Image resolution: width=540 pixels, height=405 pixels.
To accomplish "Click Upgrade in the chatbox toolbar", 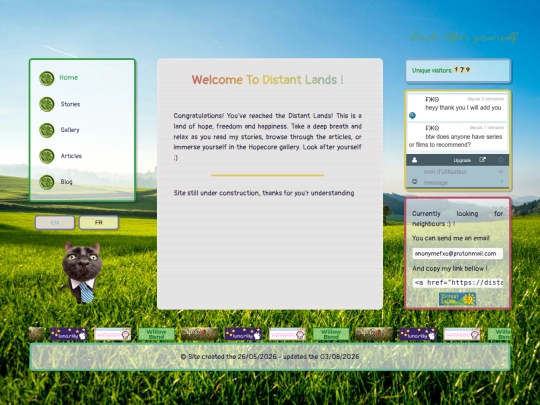I will point(462,160).
